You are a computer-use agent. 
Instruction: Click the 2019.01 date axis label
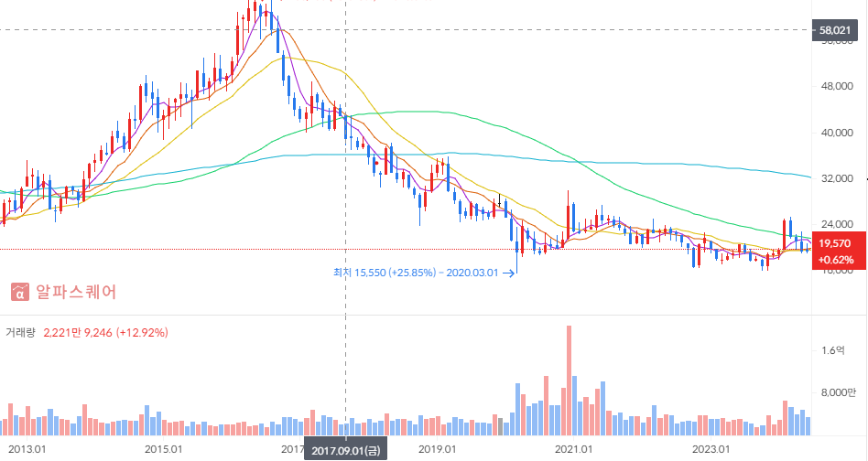point(438,449)
